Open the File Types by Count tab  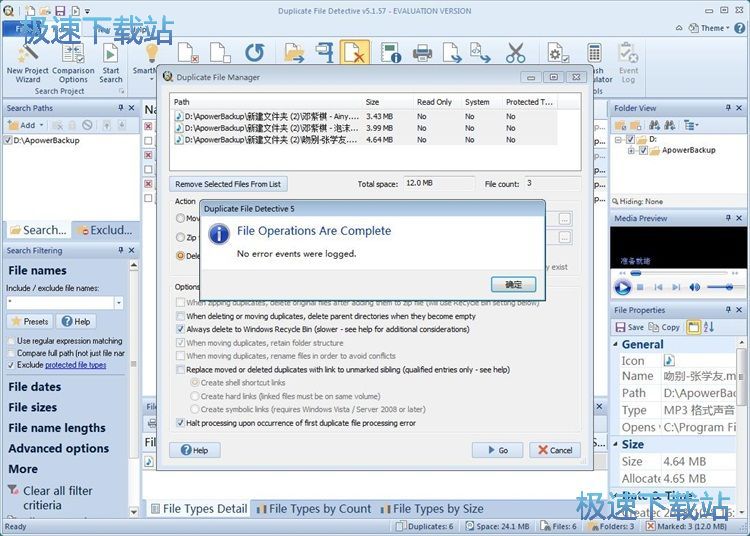click(x=314, y=509)
